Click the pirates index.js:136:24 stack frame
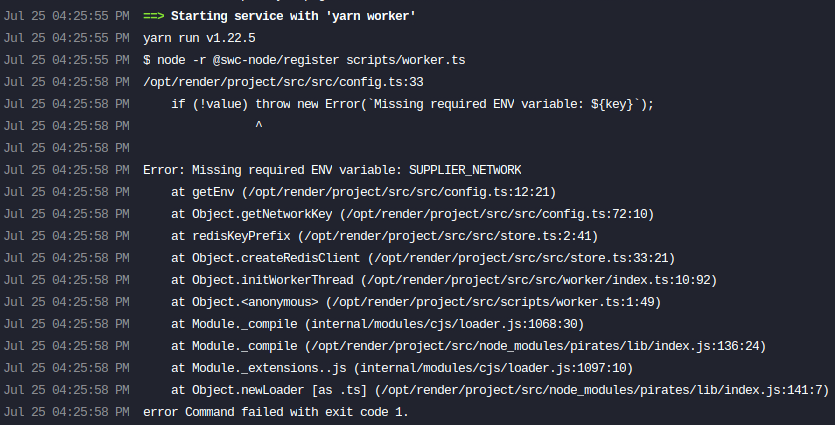This screenshot has width=835, height=425. [469, 346]
